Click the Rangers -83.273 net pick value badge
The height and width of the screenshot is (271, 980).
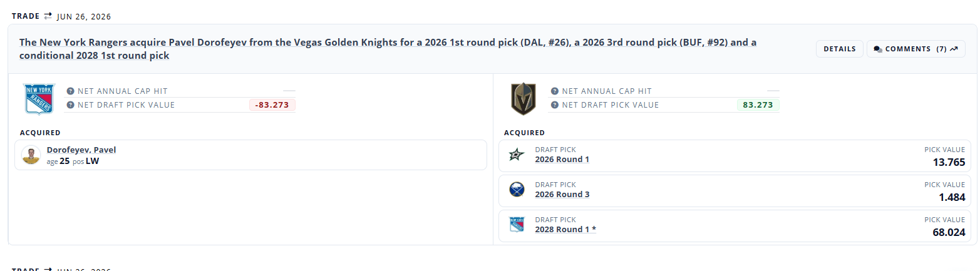(272, 105)
